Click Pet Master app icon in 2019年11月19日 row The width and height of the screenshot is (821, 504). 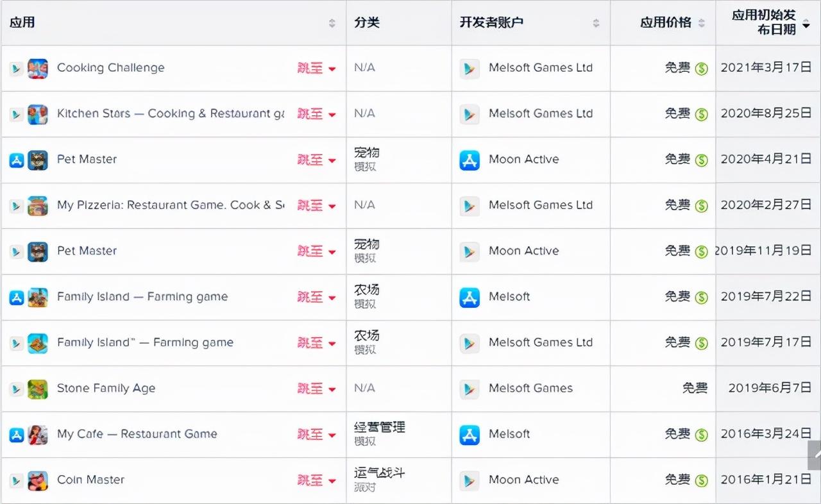(x=38, y=251)
